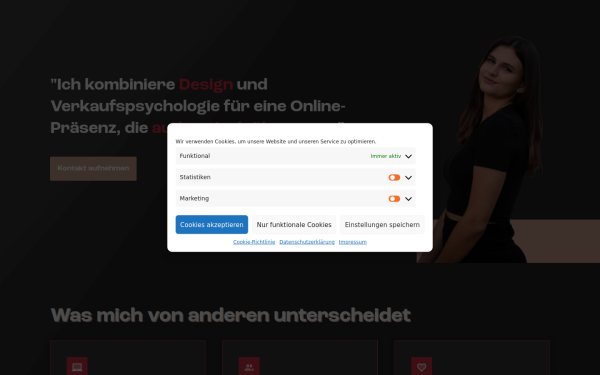Expand the Statistiken category chevron

pyautogui.click(x=408, y=178)
